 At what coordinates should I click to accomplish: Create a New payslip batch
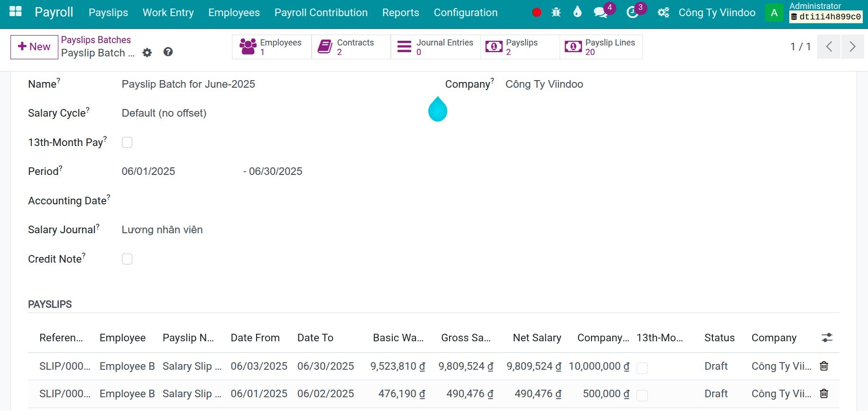coord(34,46)
